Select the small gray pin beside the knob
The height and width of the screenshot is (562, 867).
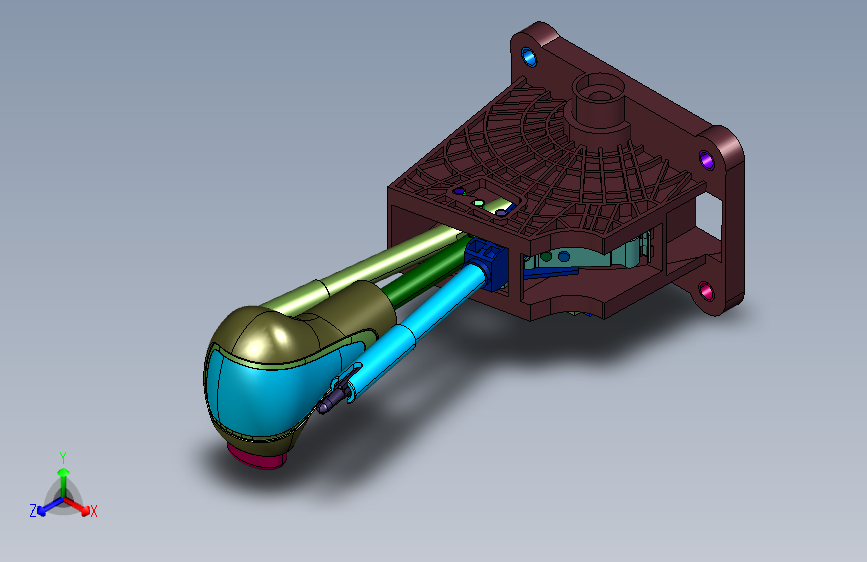(x=332, y=401)
